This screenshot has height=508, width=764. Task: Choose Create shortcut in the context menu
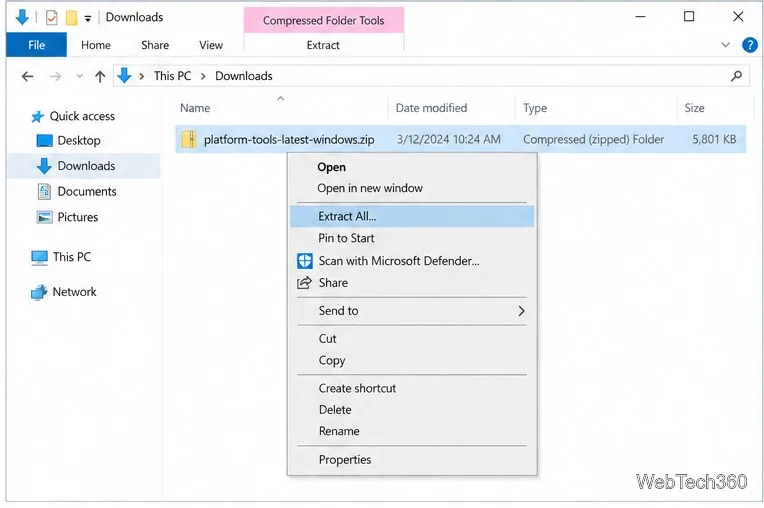pyautogui.click(x=412, y=388)
